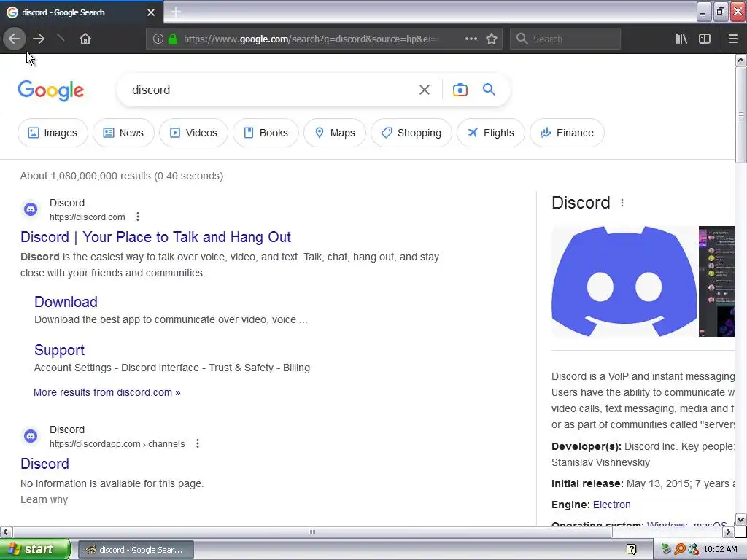Switch to Flights results
The height and width of the screenshot is (560, 747).
491,133
